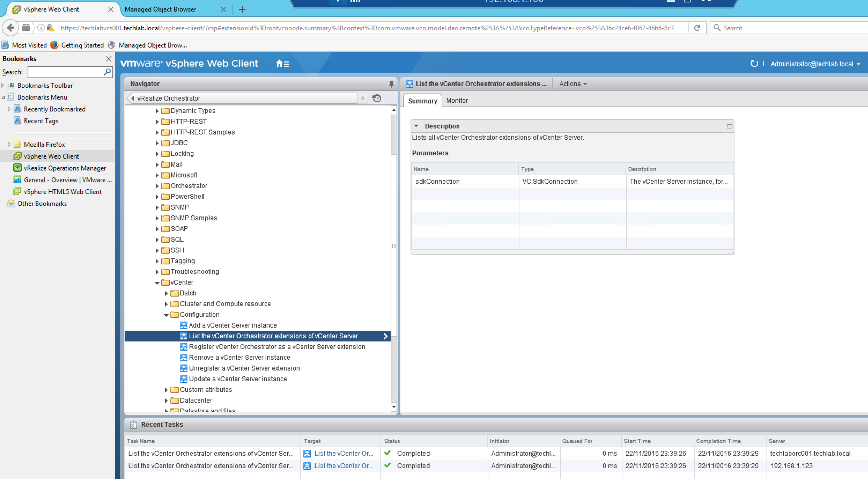Open a new browser tab
The image size is (868, 479).
[x=242, y=10]
